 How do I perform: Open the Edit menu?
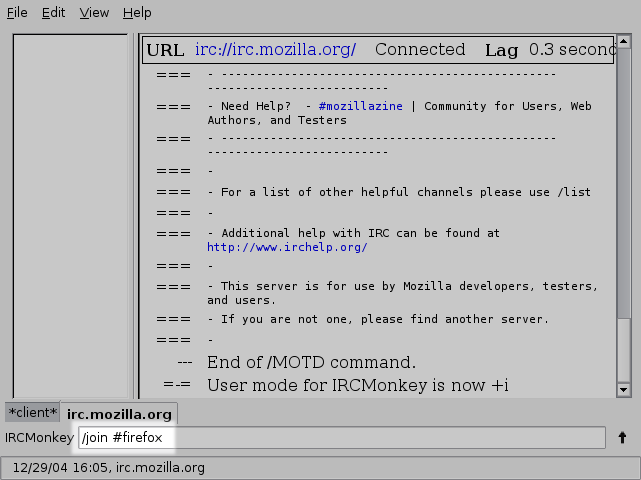[53, 13]
